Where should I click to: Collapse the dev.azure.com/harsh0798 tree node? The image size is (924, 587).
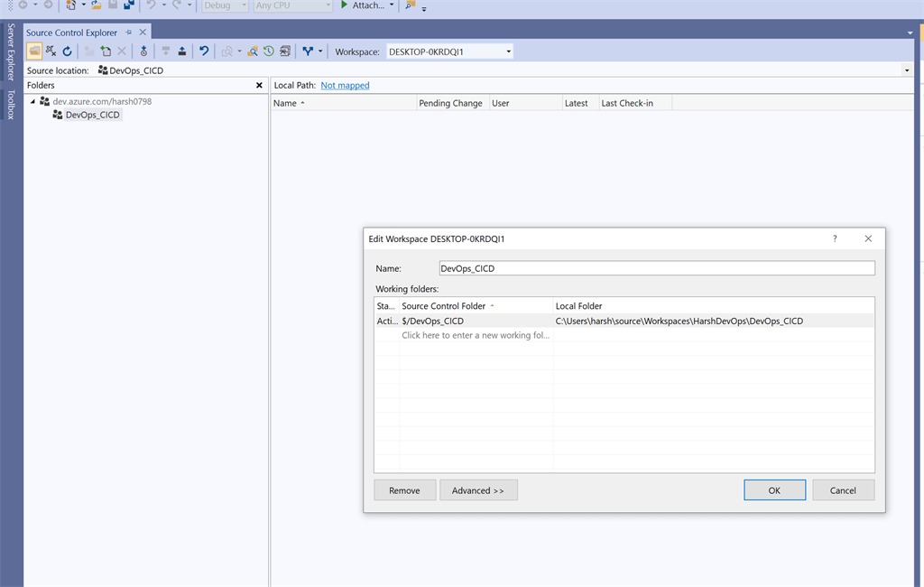click(x=32, y=101)
